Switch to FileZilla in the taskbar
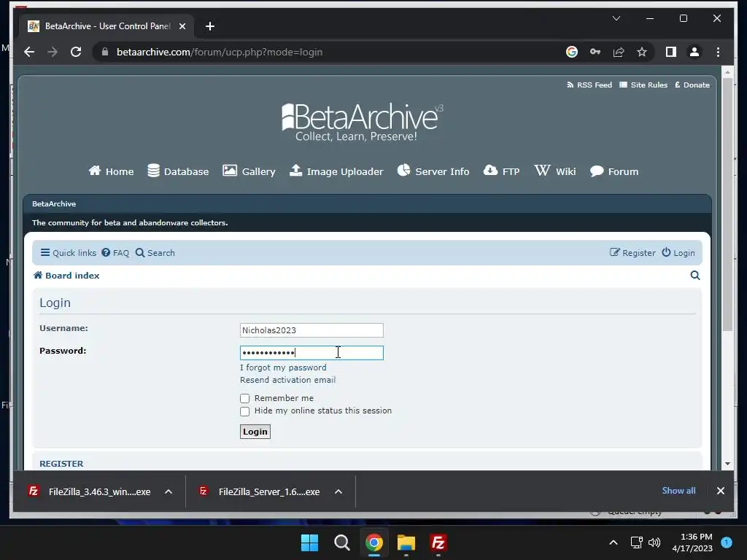 click(x=438, y=542)
